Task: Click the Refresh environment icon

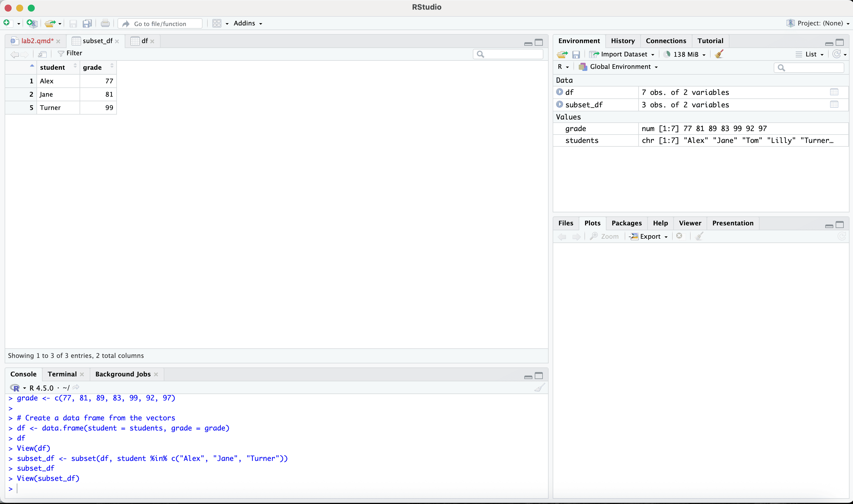Action: [837, 54]
